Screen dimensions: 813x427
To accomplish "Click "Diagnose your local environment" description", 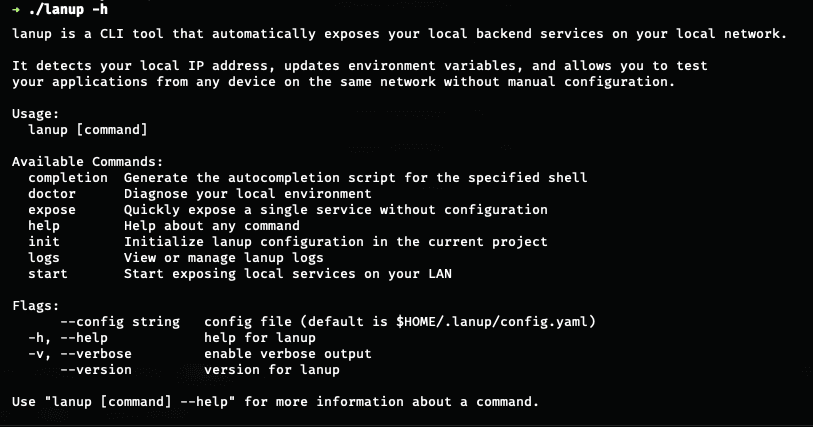I will (247, 193).
